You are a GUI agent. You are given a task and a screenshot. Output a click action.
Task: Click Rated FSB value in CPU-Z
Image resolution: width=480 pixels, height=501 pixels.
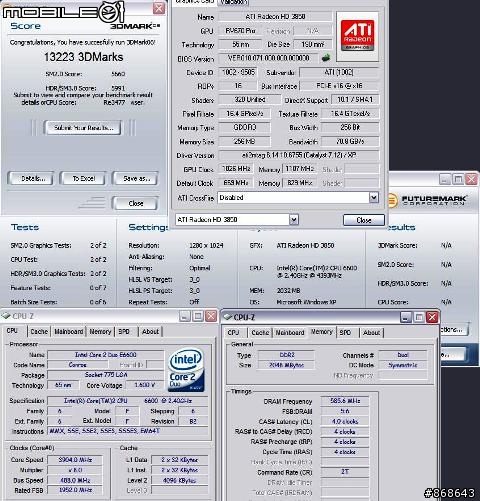click(x=75, y=490)
